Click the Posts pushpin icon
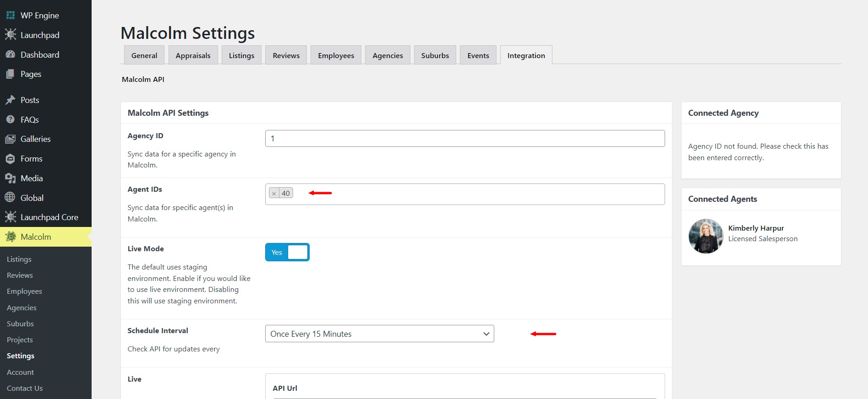Image resolution: width=868 pixels, height=399 pixels. coord(11,100)
